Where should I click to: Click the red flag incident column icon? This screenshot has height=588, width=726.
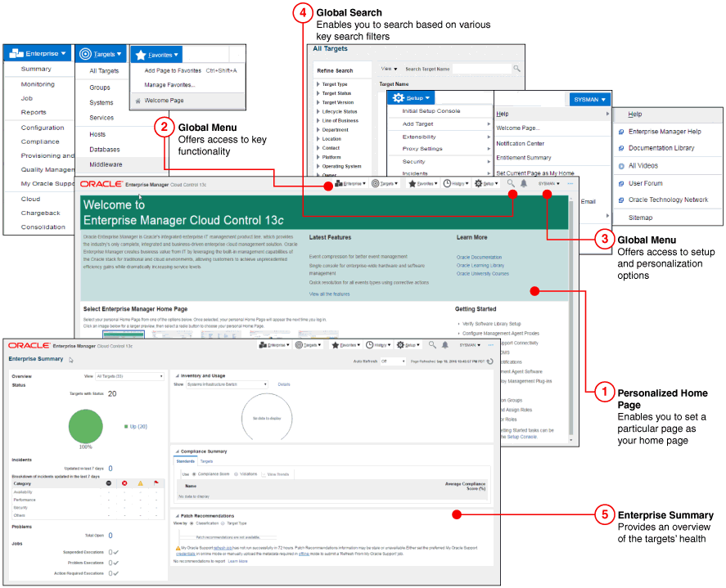click(156, 483)
